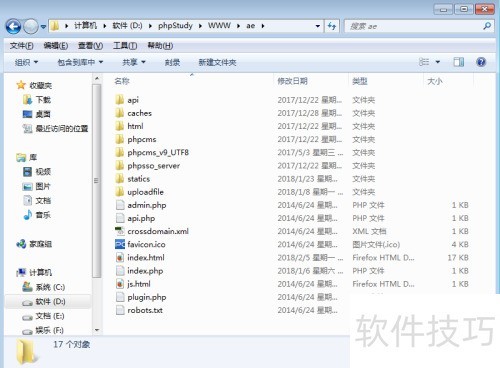500x368 pixels.
Task: Click the folder icon in address bar
Action: pos(55,26)
